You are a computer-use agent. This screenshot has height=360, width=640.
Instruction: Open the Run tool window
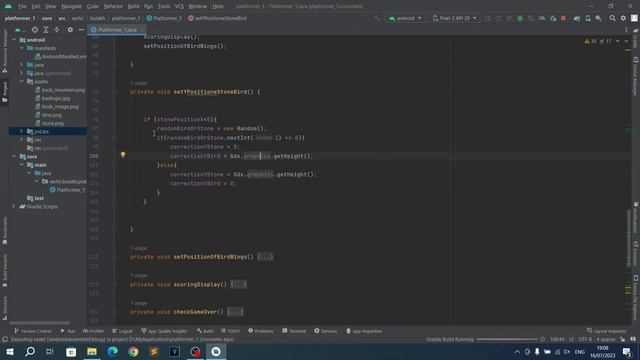[68, 331]
